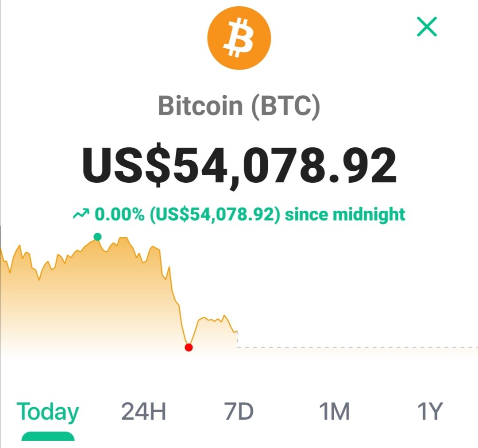View the 1Y price history
478x448 pixels.
429,411
